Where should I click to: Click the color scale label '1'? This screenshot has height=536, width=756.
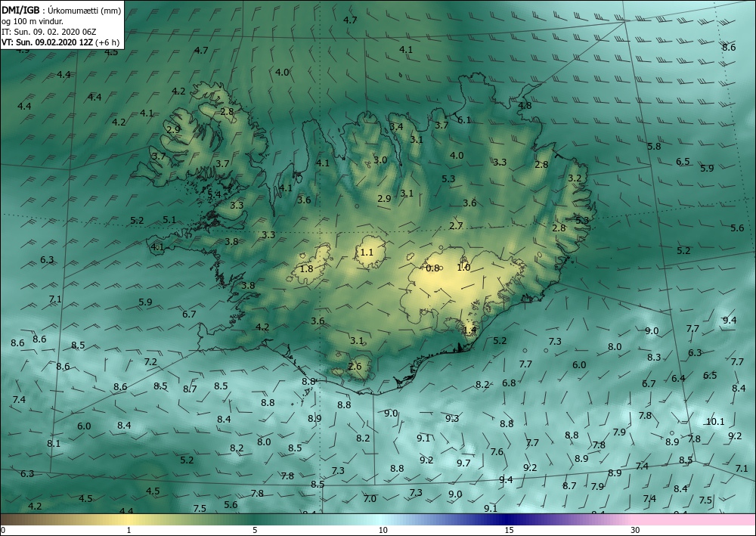(129, 530)
